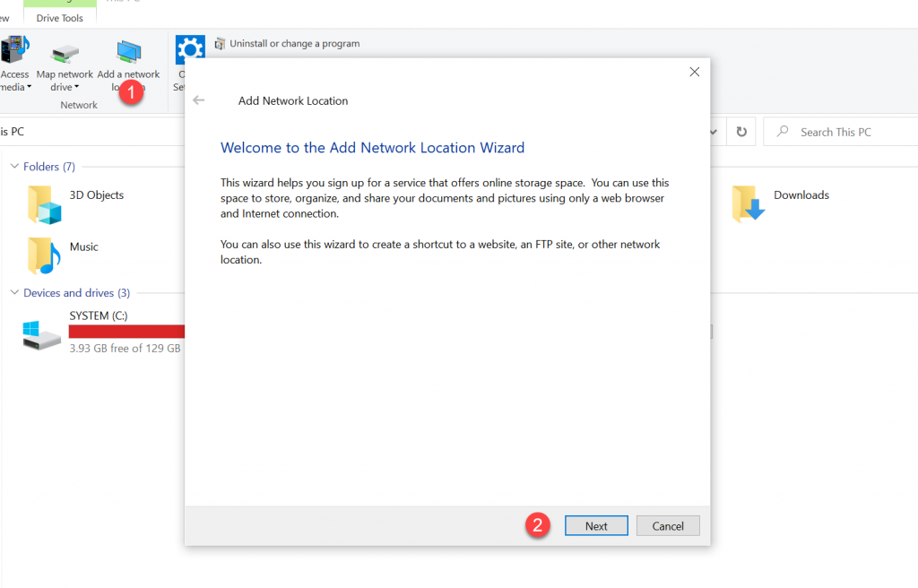
Task: Switch to the Drive Tools tab
Action: coord(59,16)
